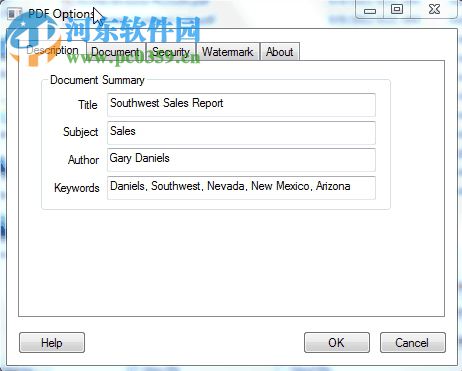The height and width of the screenshot is (371, 462).
Task: Open the Security tab
Action: [171, 52]
